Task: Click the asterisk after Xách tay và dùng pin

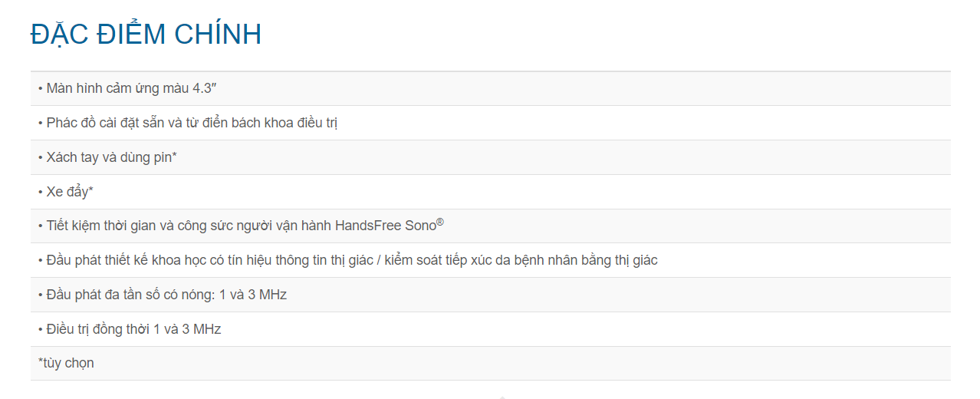Action: pyautogui.click(x=175, y=155)
